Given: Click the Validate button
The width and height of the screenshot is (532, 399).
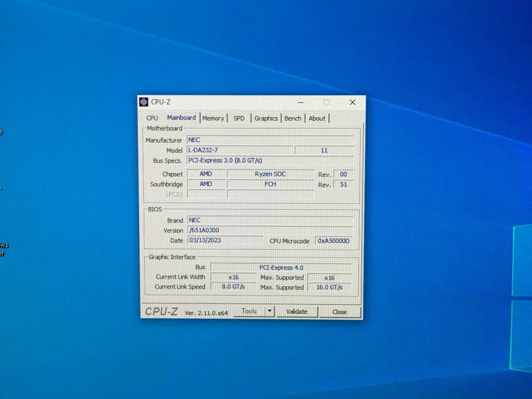Looking at the screenshot, I should coord(297,312).
